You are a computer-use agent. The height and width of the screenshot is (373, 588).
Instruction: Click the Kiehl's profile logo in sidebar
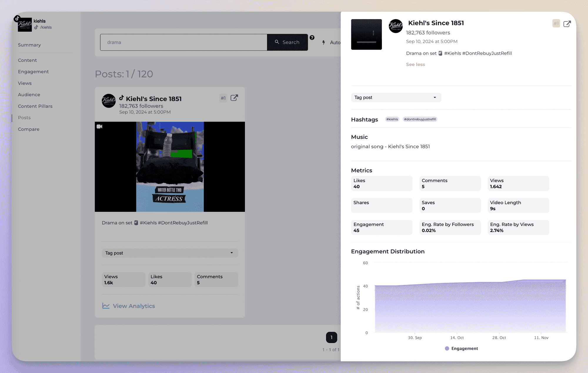click(x=25, y=24)
